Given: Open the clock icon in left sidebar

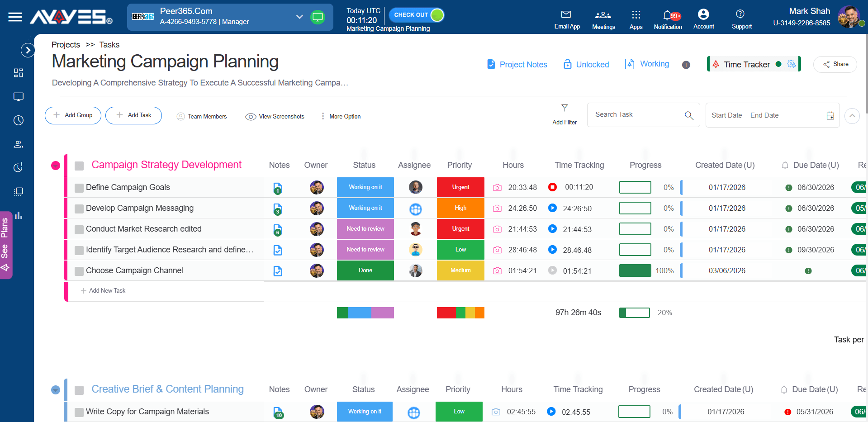Looking at the screenshot, I should [x=19, y=120].
